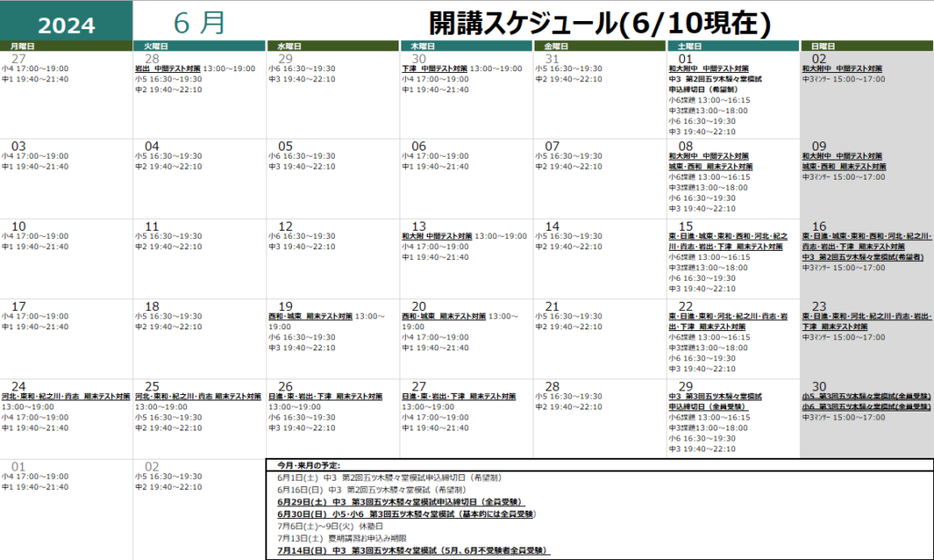The image size is (934, 560).
Task: Click date 30 in the gray column
Action: coord(819,386)
